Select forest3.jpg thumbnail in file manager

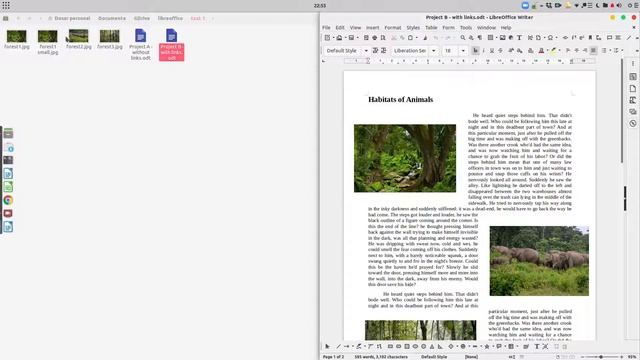pos(110,36)
